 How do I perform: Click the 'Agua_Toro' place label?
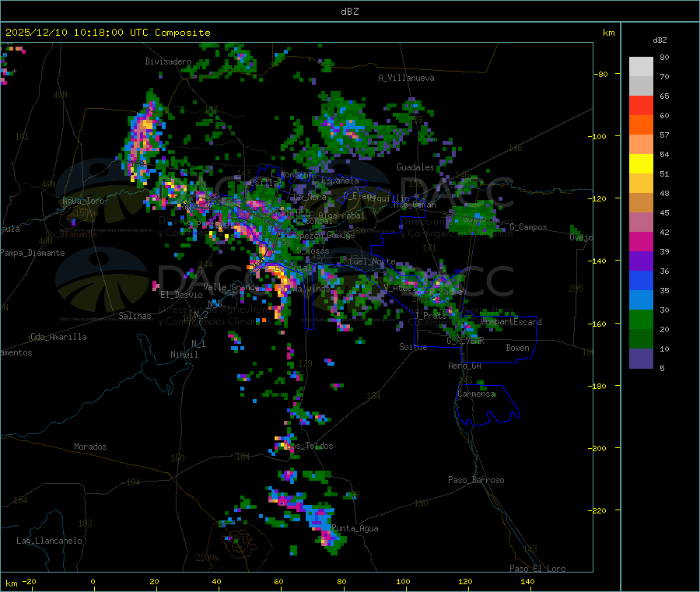83,201
